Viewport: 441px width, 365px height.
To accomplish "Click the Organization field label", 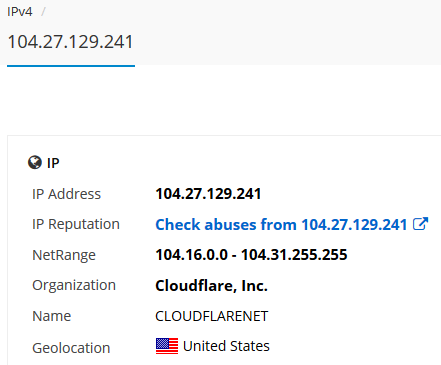I will click(74, 286).
